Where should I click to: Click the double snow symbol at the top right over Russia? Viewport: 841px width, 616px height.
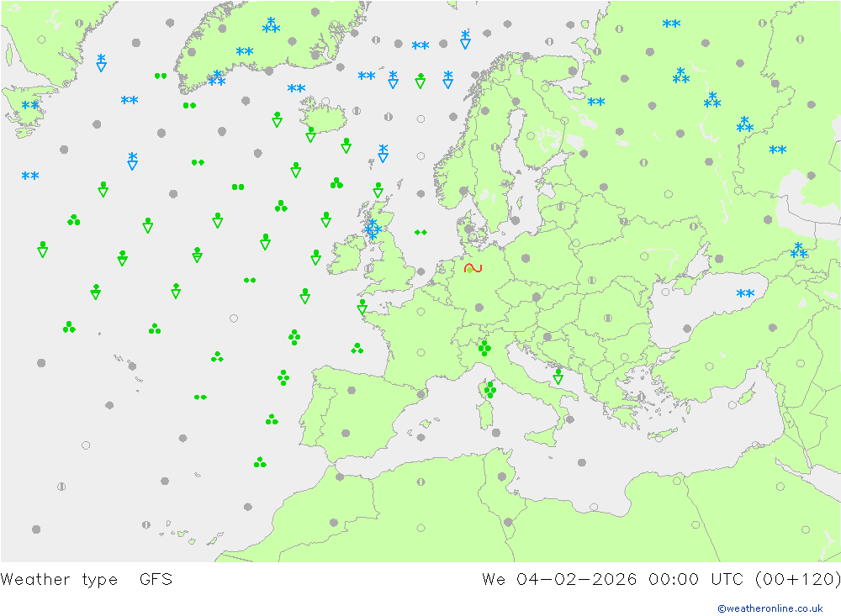click(671, 24)
